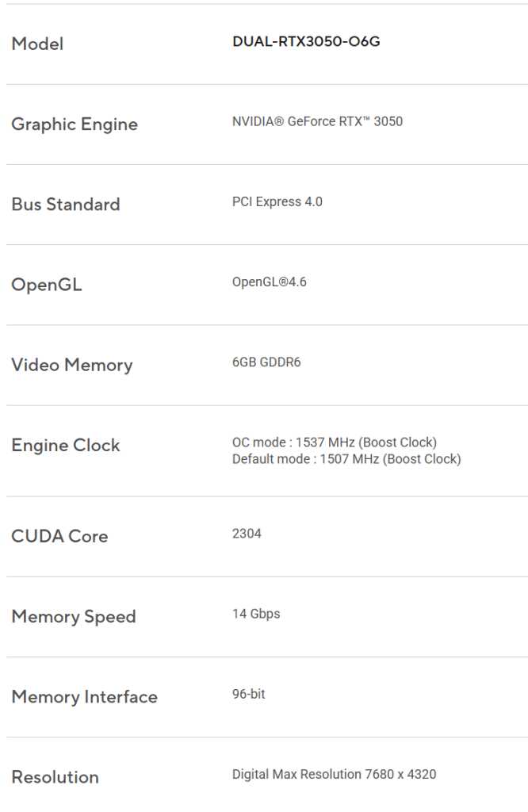This screenshot has height=812, width=528.
Task: Select the 14 Gbps value
Action: click(256, 614)
